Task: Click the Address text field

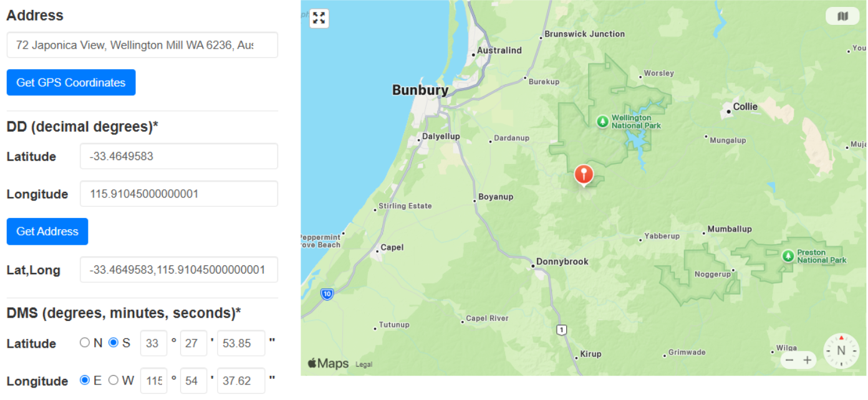Action: 142,45
